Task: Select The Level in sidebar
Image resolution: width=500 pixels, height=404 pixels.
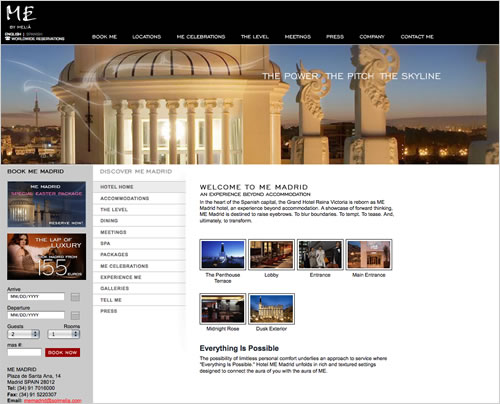Action: point(139,210)
